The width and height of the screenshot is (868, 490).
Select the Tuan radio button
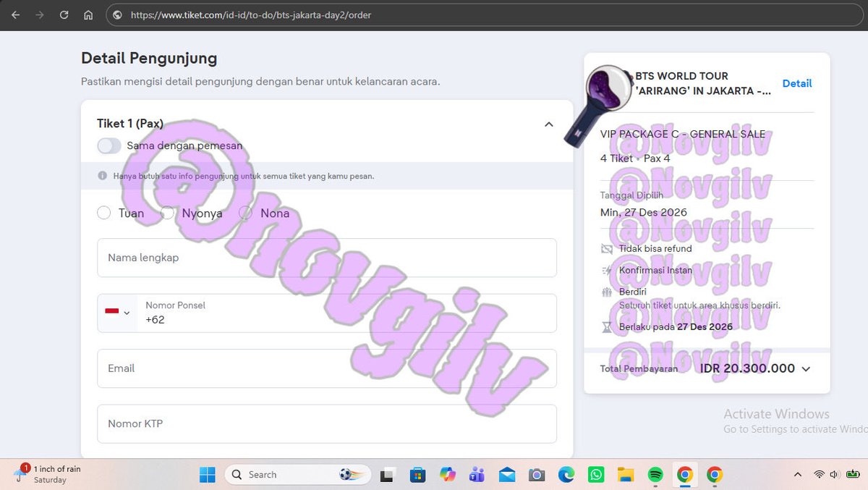(103, 213)
